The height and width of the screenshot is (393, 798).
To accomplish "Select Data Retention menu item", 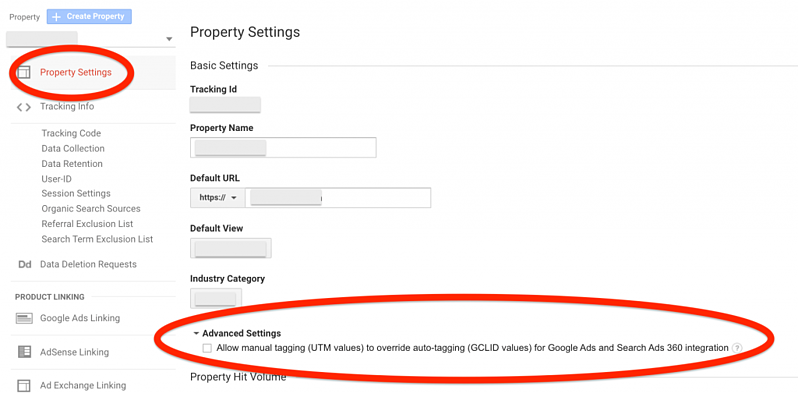I will (72, 164).
